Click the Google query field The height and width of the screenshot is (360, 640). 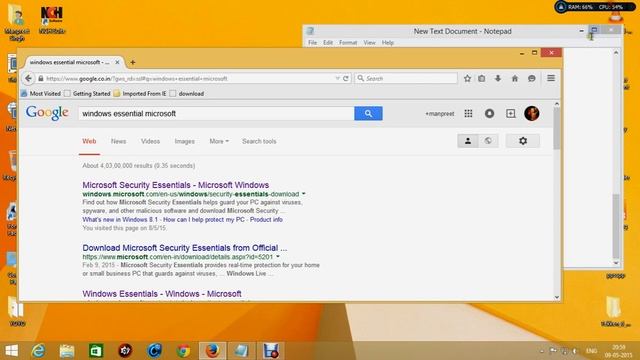(x=216, y=113)
